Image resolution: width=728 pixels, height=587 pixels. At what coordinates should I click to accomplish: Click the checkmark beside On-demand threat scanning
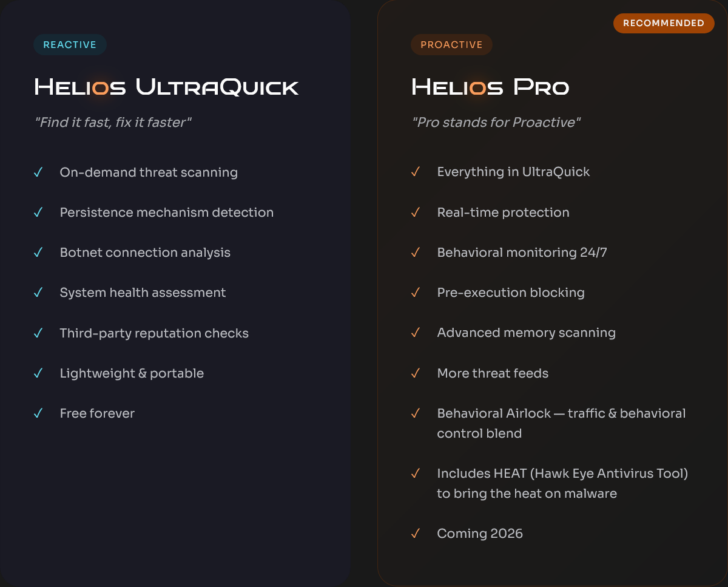pyautogui.click(x=38, y=172)
